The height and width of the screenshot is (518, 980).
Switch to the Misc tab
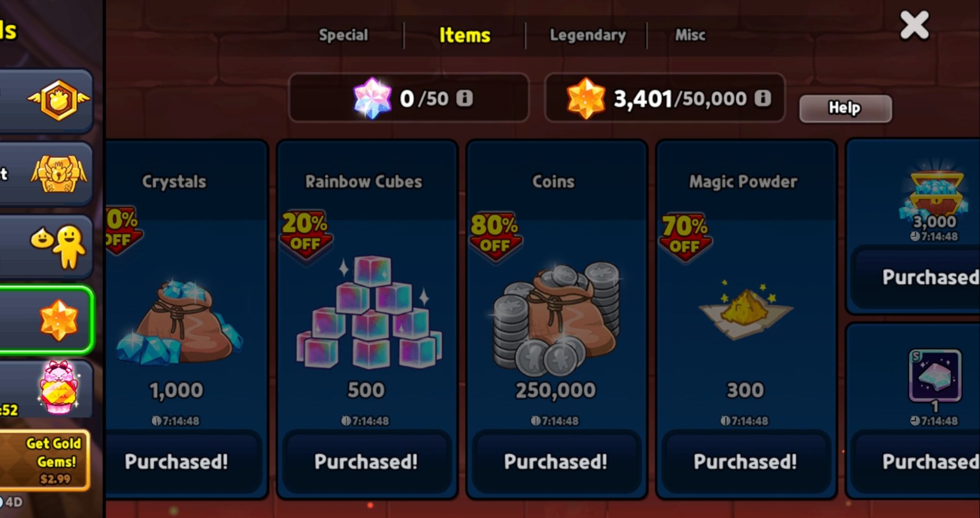click(x=690, y=35)
